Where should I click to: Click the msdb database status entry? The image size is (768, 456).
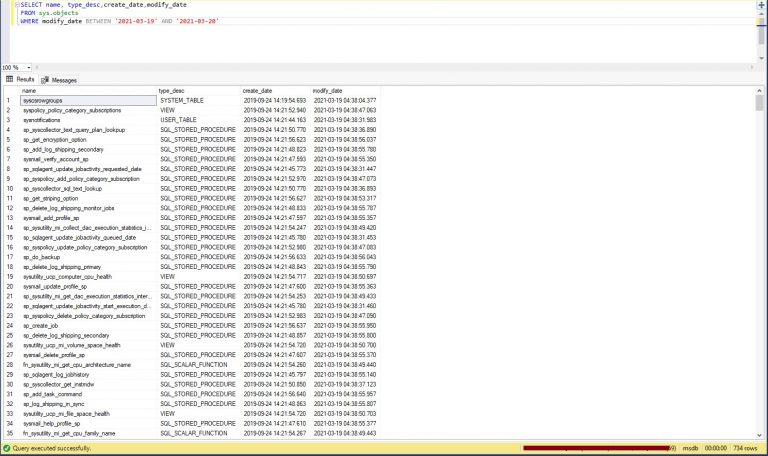click(x=690, y=448)
